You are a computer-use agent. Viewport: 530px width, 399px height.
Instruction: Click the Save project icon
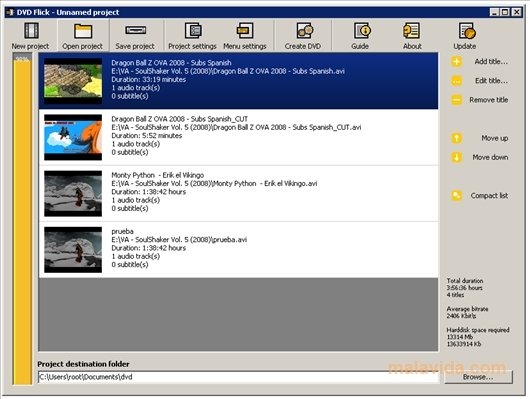(x=135, y=30)
